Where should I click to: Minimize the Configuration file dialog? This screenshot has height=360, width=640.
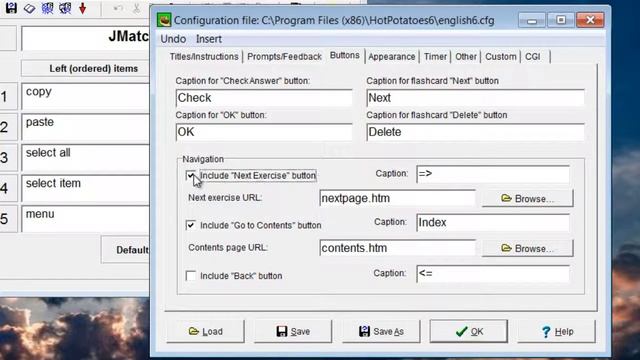point(532,20)
